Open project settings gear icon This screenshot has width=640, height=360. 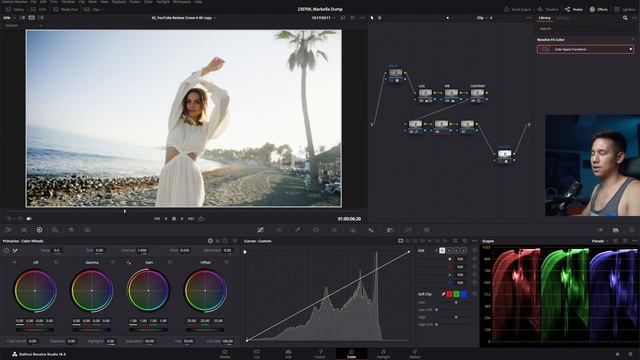click(631, 354)
